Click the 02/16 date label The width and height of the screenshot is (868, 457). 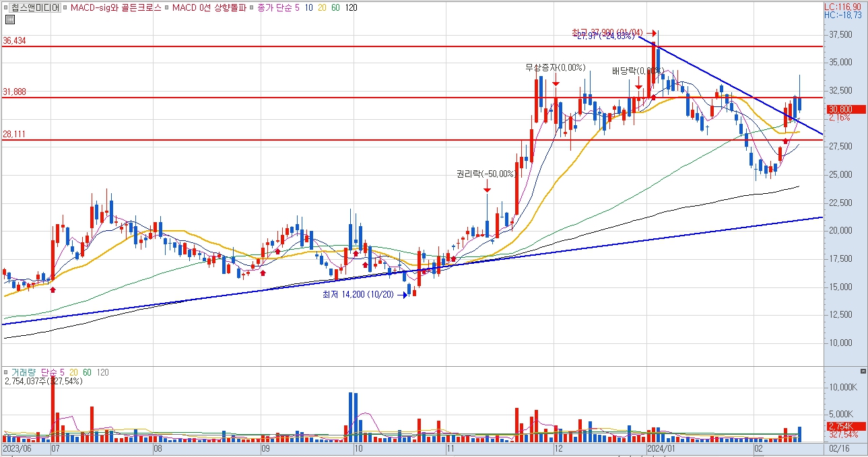coord(839,448)
